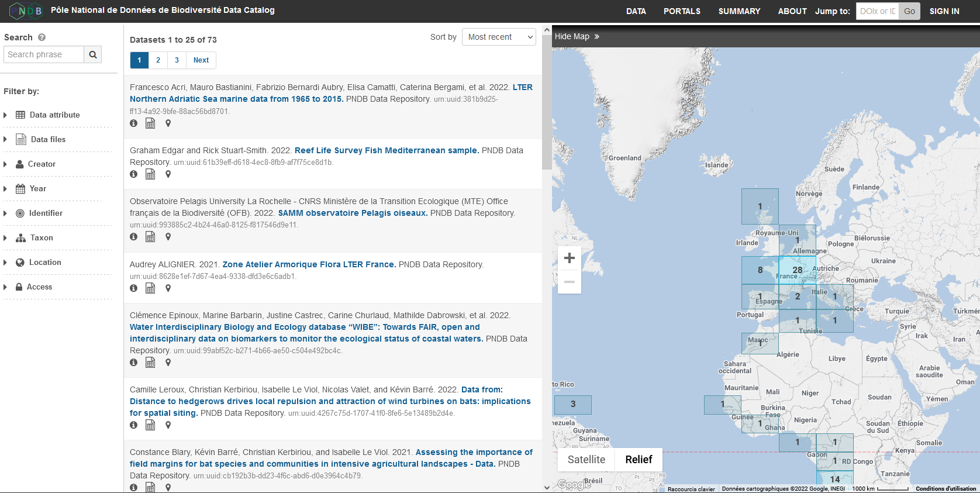Screen dimensions: 980x493
Task: Click map marker icon for hedgerows bats dataset
Action: [x=168, y=425]
